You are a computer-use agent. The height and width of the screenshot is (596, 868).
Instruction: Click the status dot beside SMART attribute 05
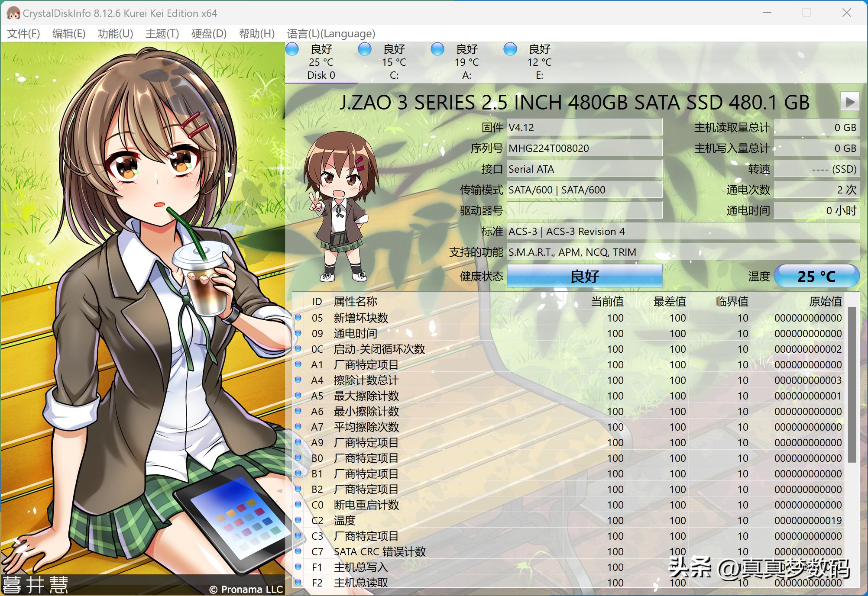pos(299,318)
